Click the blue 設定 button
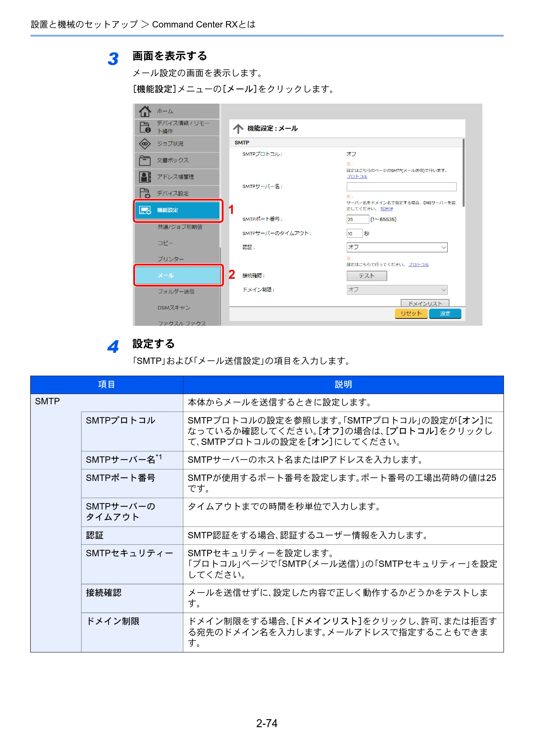The image size is (534, 756). (445, 314)
